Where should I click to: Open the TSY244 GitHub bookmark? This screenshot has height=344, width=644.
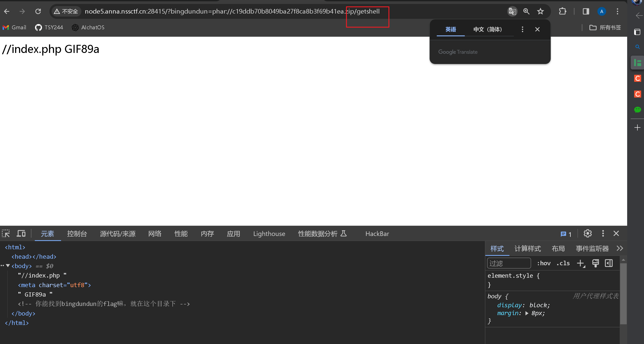click(49, 27)
